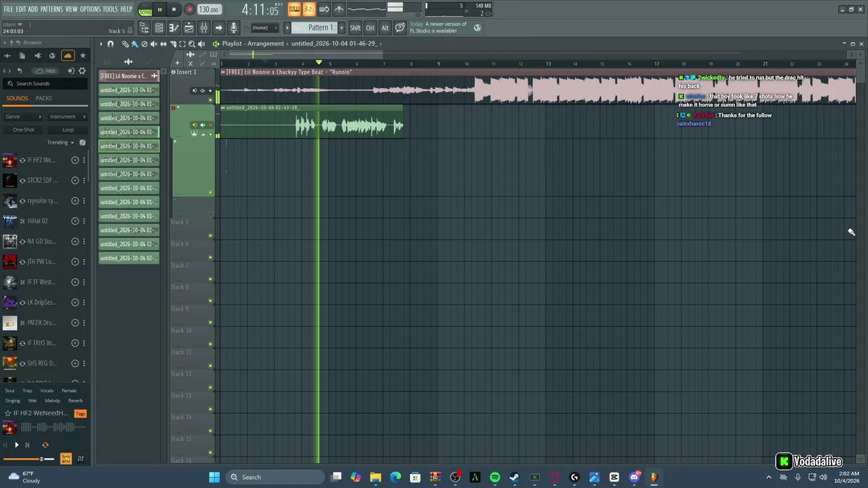Select the Zoom tool in the playlist
868x488 pixels.
[192, 44]
